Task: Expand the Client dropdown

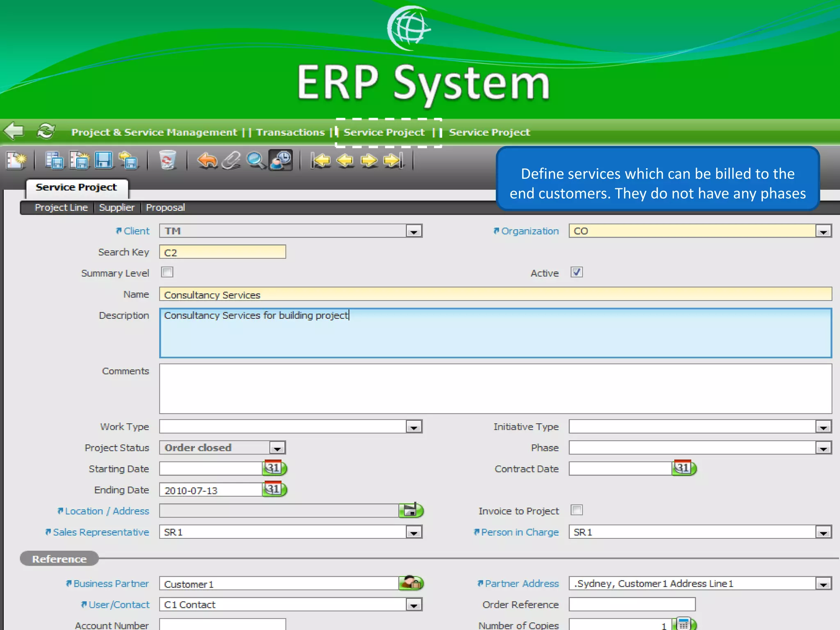Action: click(414, 231)
